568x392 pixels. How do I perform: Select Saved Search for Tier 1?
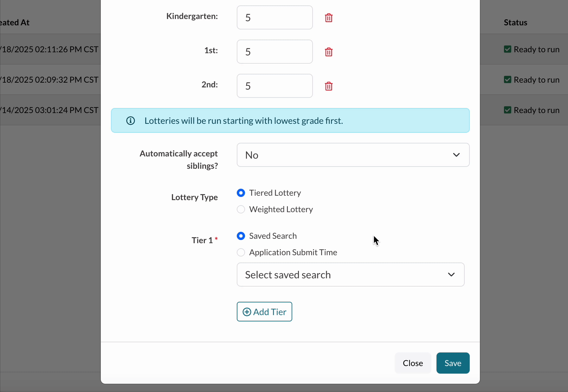(241, 236)
